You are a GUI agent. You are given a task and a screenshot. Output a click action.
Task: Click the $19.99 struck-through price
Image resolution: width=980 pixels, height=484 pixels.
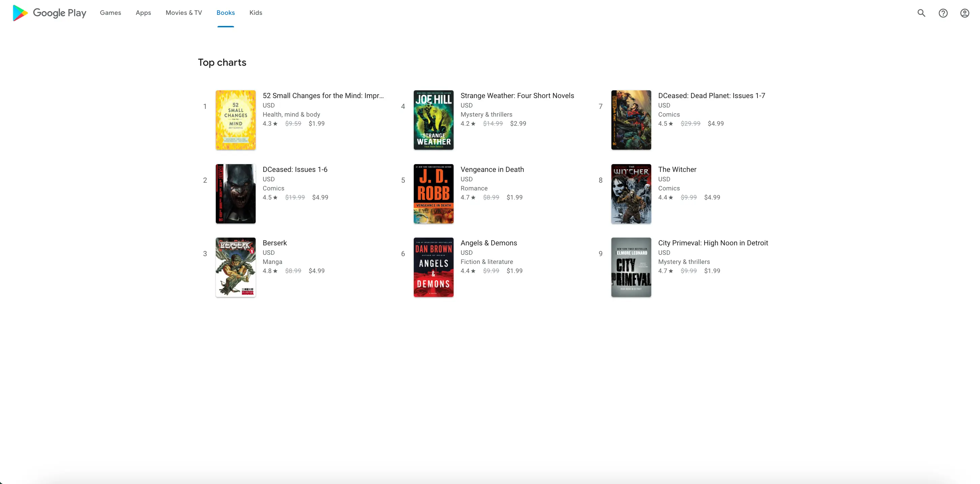pos(295,197)
